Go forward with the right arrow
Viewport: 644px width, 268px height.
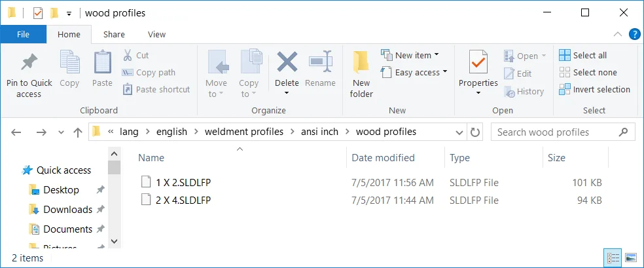tap(41, 132)
